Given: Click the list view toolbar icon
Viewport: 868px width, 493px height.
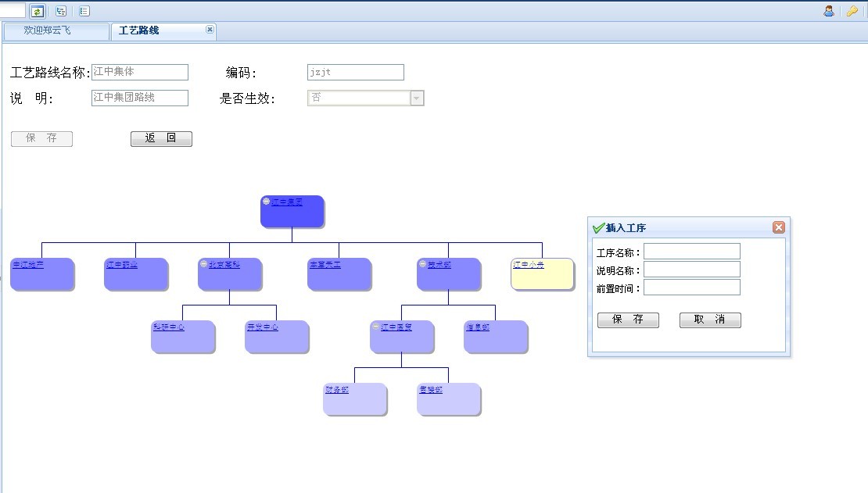Looking at the screenshot, I should [84, 11].
